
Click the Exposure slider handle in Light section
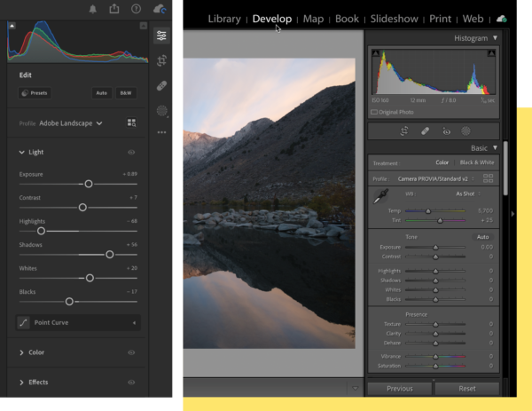tap(89, 184)
